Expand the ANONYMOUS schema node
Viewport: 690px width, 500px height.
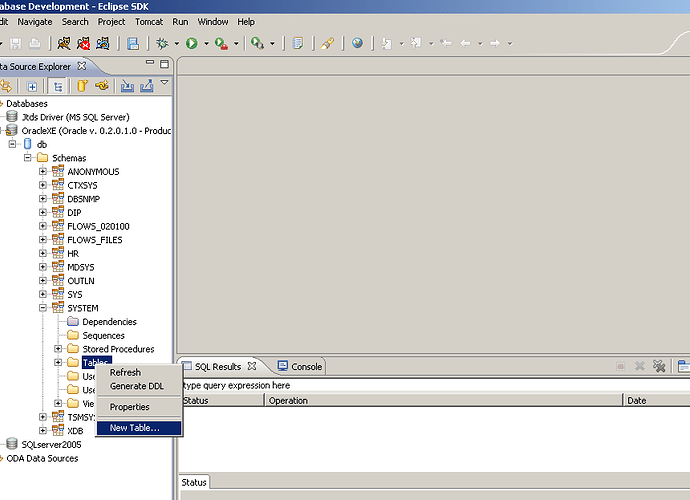(43, 171)
